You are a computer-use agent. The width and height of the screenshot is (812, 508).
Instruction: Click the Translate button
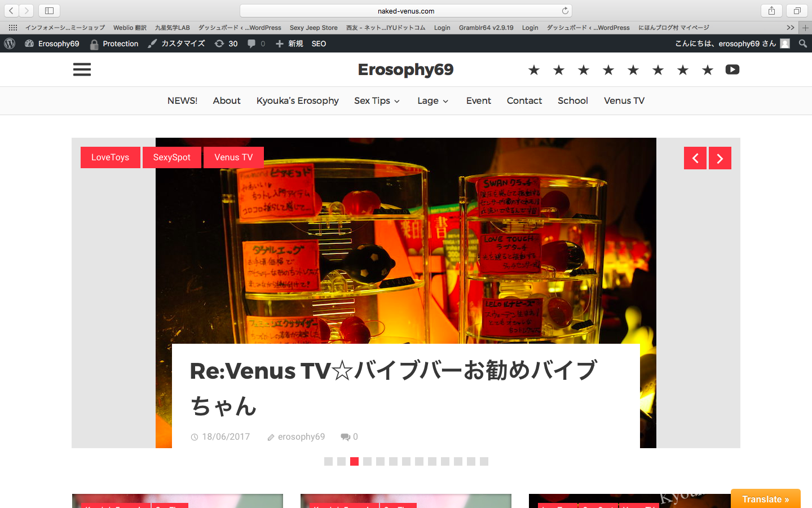point(765,499)
